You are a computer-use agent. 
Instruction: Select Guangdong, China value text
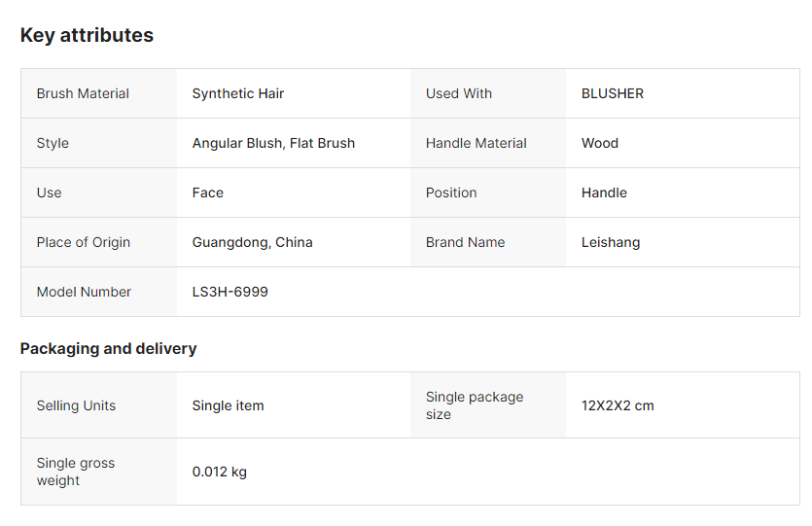(x=253, y=242)
